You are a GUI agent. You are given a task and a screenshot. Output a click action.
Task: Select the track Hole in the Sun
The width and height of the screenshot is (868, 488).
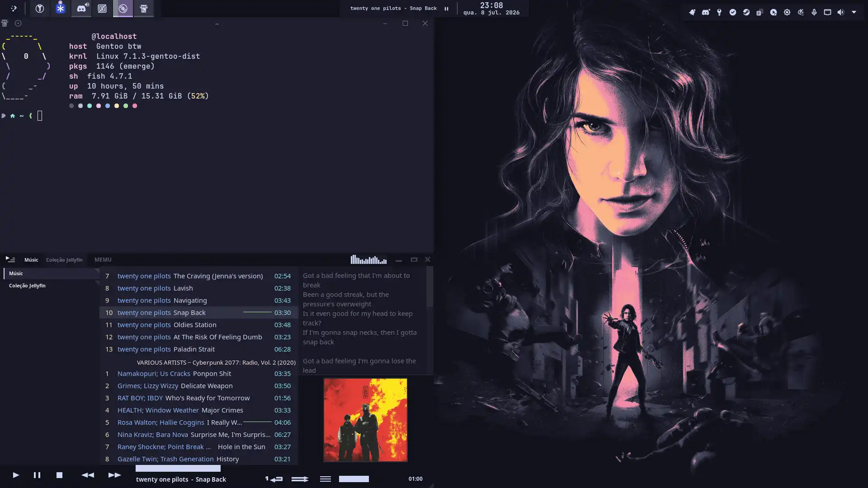(x=199, y=446)
